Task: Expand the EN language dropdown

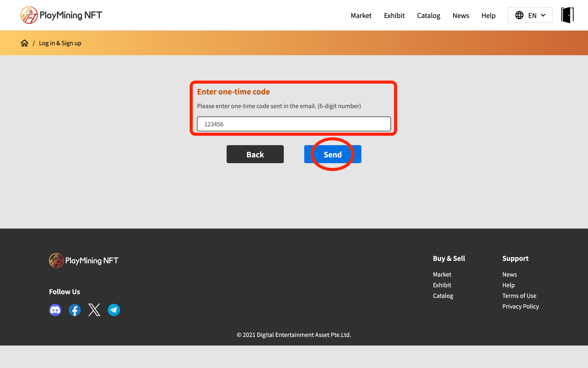Action: pyautogui.click(x=530, y=15)
